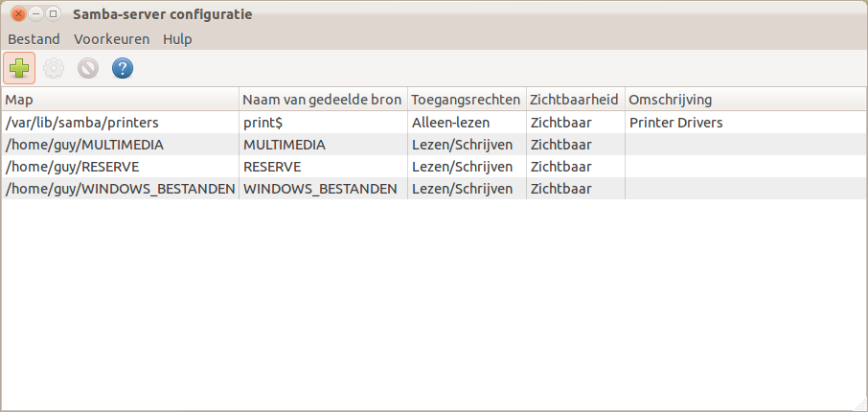Click the Toegangsrechten column header
Viewport: 868px width, 412px height.
click(466, 100)
